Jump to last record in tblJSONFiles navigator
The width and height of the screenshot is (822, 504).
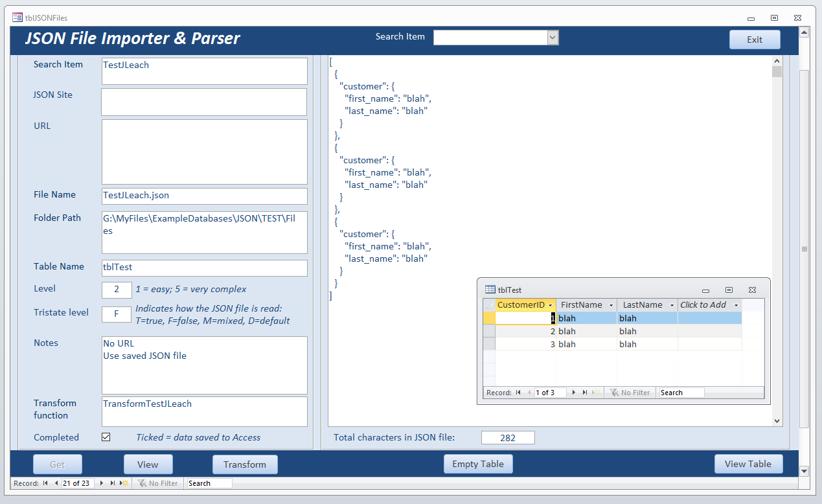(113, 483)
